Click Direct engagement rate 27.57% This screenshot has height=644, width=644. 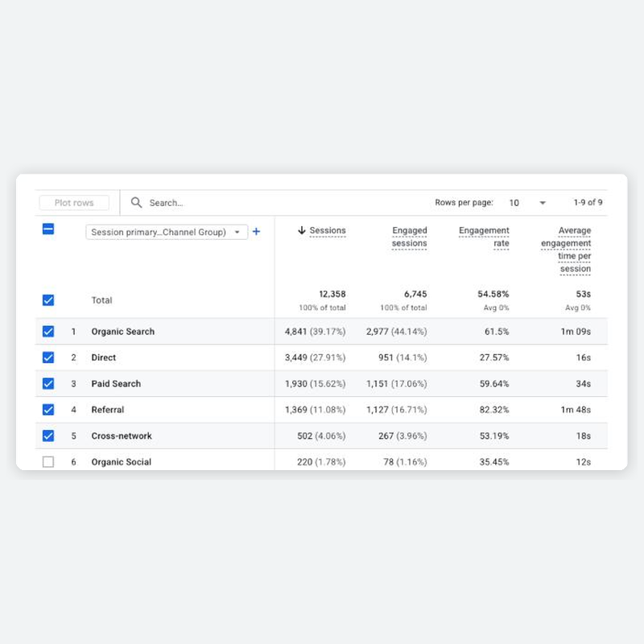click(x=494, y=357)
